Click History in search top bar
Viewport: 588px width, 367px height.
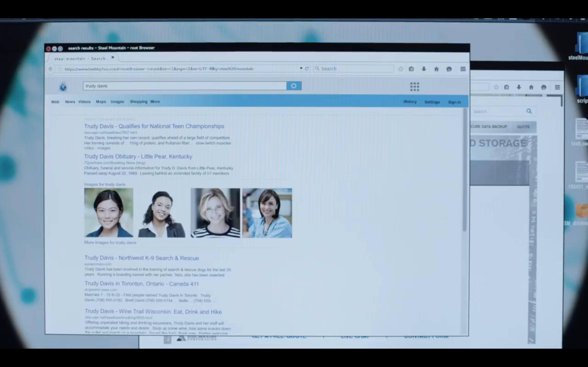click(x=409, y=102)
